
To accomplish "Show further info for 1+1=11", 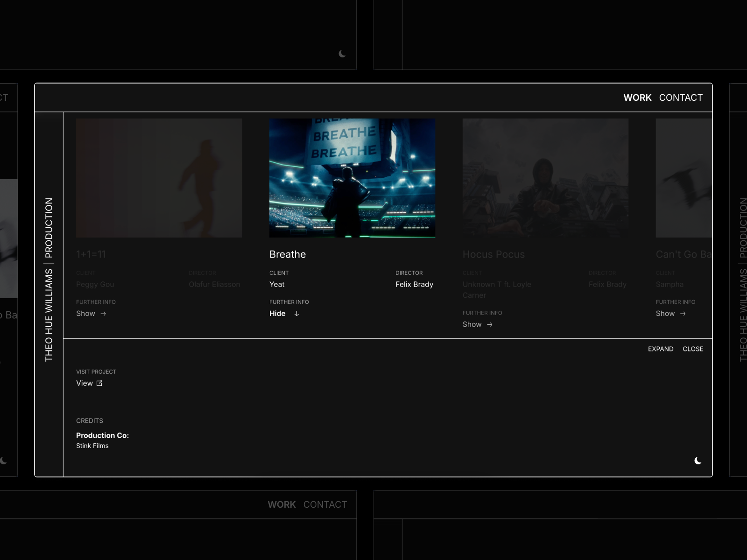I will tap(91, 314).
